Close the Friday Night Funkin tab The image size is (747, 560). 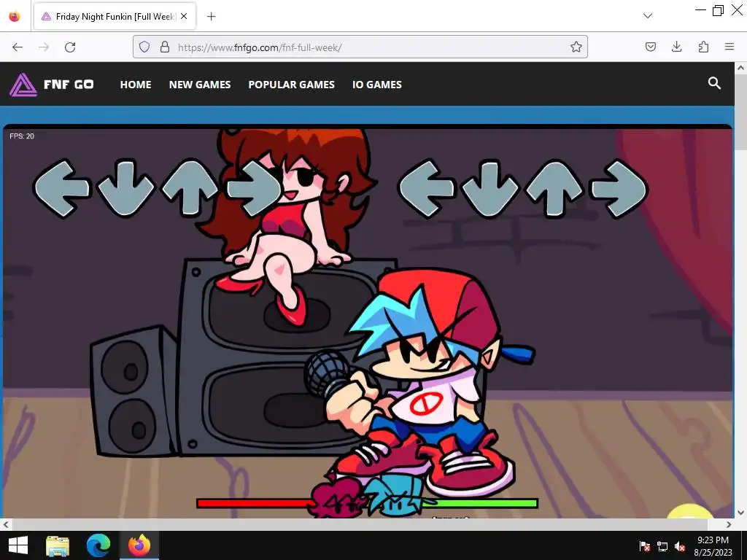click(184, 16)
